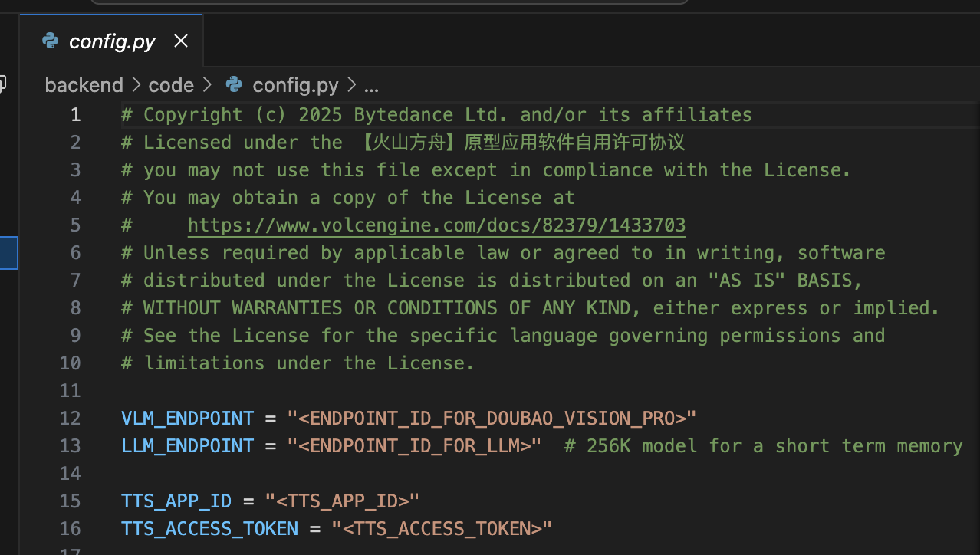Image resolution: width=980 pixels, height=555 pixels.
Task: Click the 256K model comment text
Action: [x=763, y=446]
